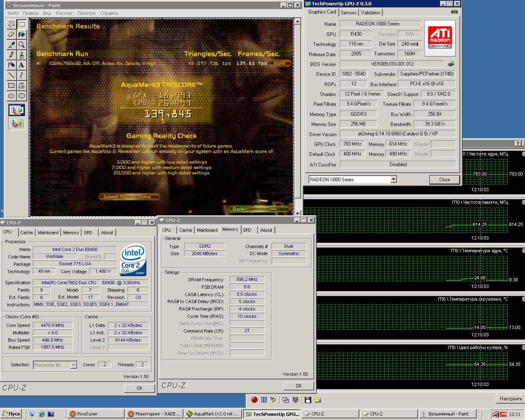
Task: Open the Cache tab in left CPU-Z window
Action: click(27, 233)
